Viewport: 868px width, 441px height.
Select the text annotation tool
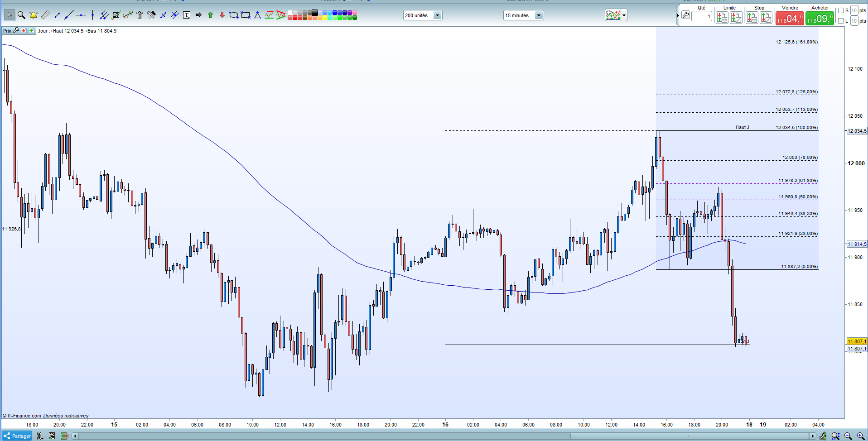point(187,15)
